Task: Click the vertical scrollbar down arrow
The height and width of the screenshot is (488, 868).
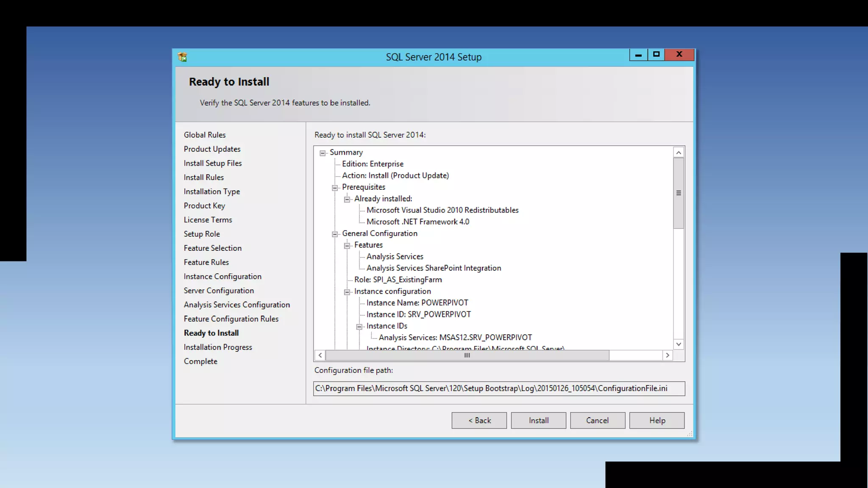Action: coord(679,344)
